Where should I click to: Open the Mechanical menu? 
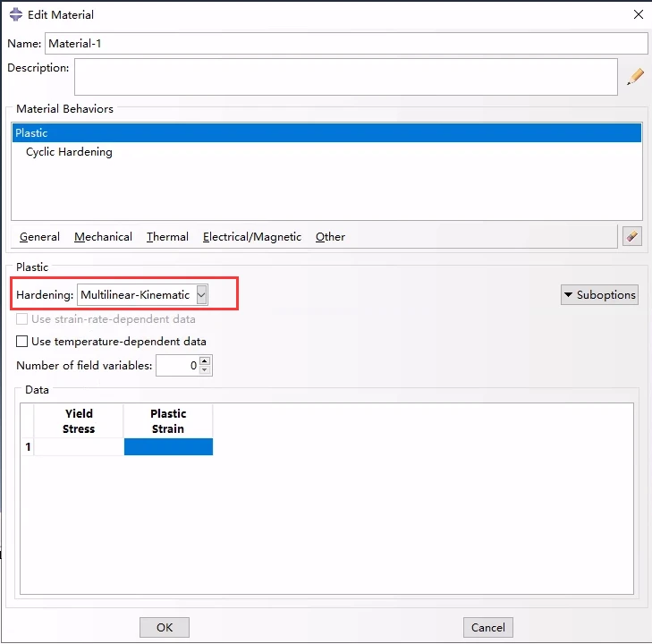103,237
